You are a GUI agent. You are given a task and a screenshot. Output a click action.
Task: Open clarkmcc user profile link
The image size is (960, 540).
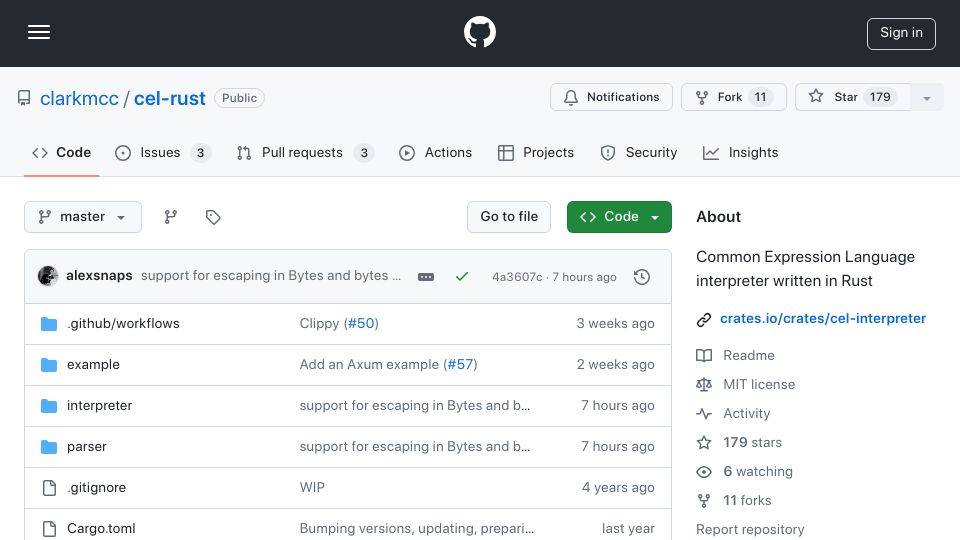tap(79, 98)
